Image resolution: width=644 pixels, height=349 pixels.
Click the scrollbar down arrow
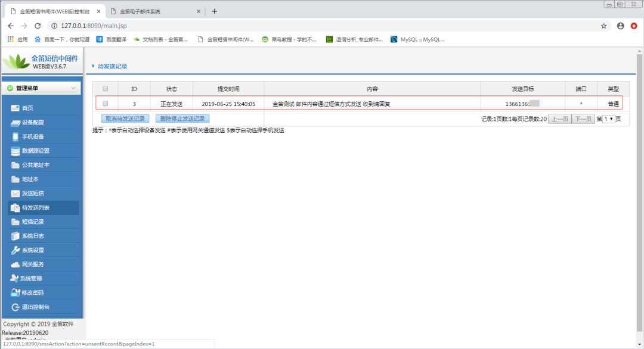639,344
